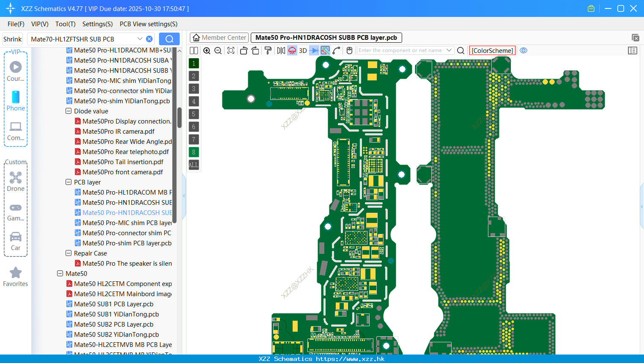
Task: Collapse the Repair Case folder
Action: coord(69,253)
